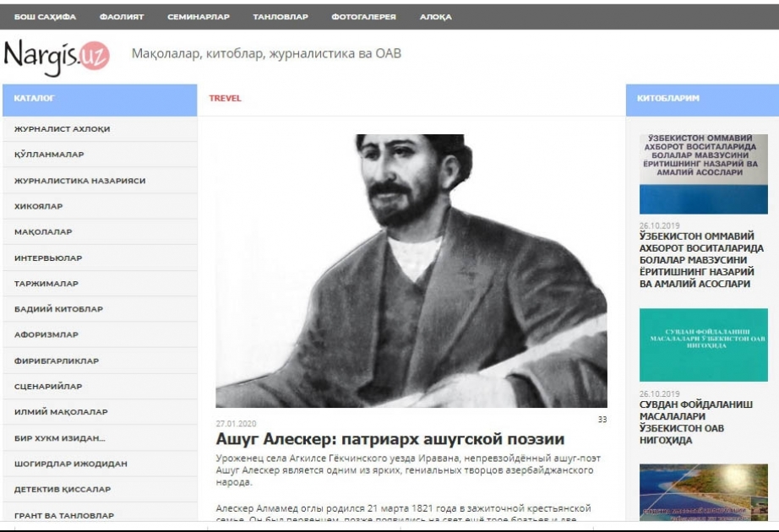Click the excerpt starting with Уроженец села Агкилсе

408,470
